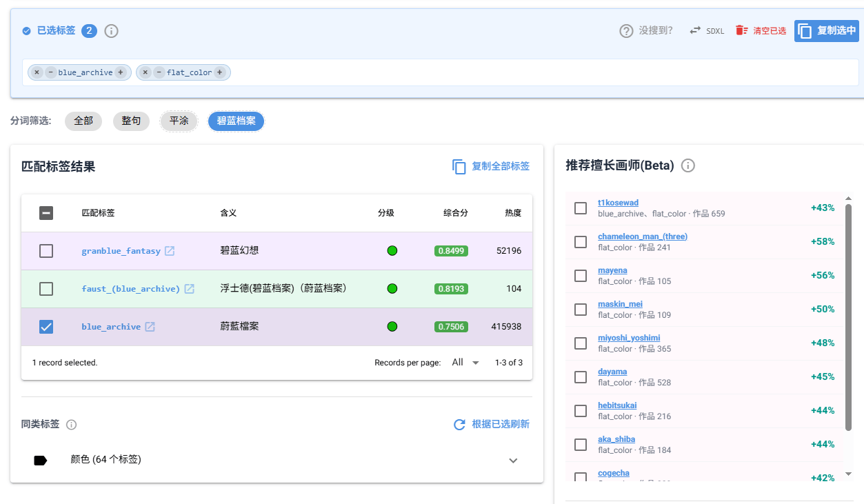Check the granblue_fantasy row checkbox
864x504 pixels.
point(46,251)
